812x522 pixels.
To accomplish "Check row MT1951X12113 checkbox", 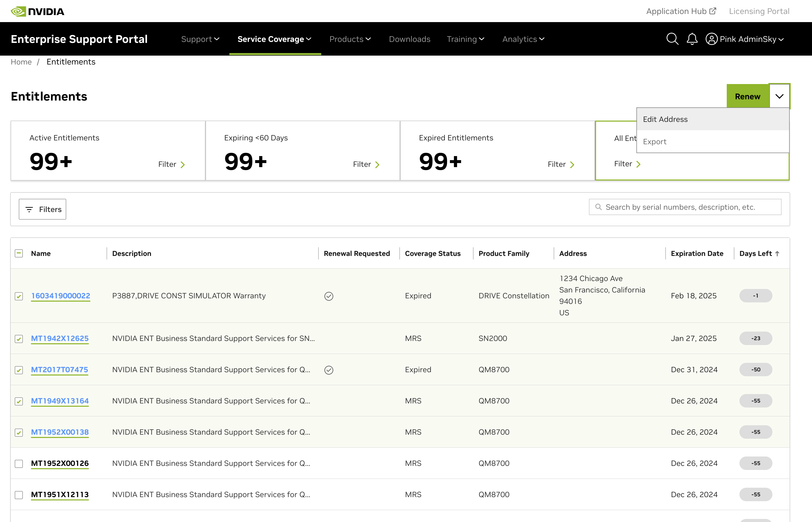I will 19,495.
